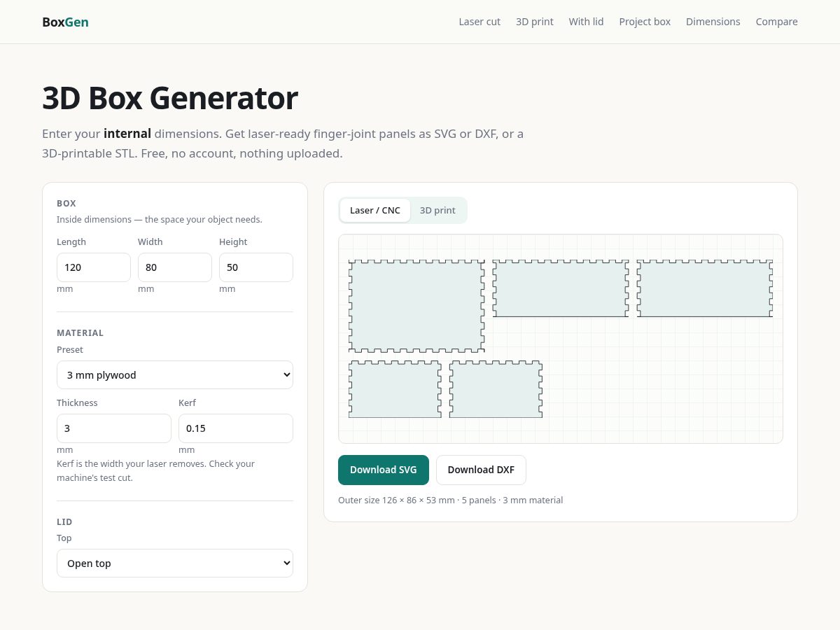Image resolution: width=840 pixels, height=630 pixels.
Task: Click the 'Kerf is the width your laser removes' hint
Action: coord(155,470)
